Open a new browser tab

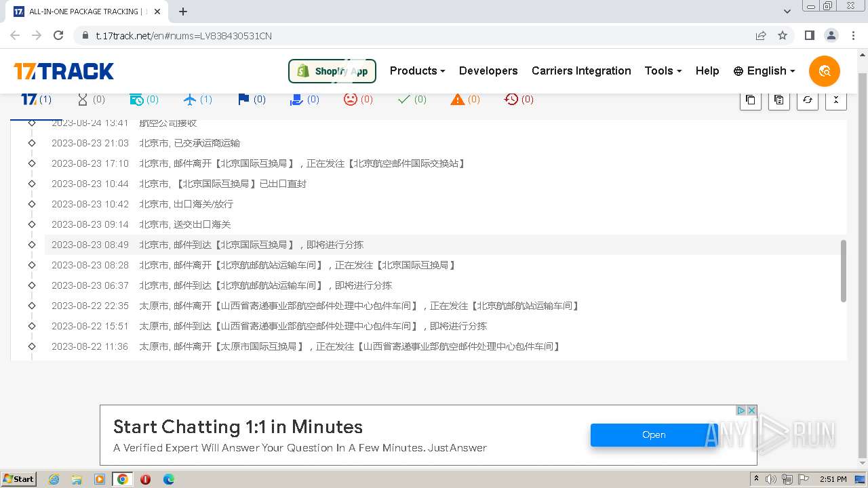183,12
